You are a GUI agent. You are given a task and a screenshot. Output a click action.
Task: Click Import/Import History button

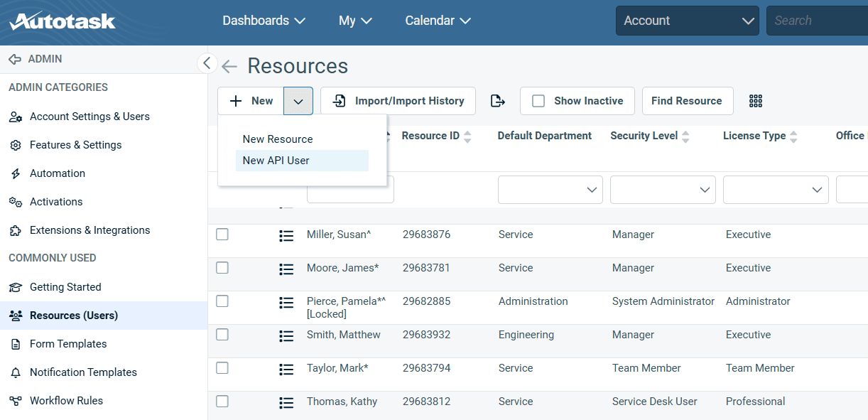tap(398, 101)
